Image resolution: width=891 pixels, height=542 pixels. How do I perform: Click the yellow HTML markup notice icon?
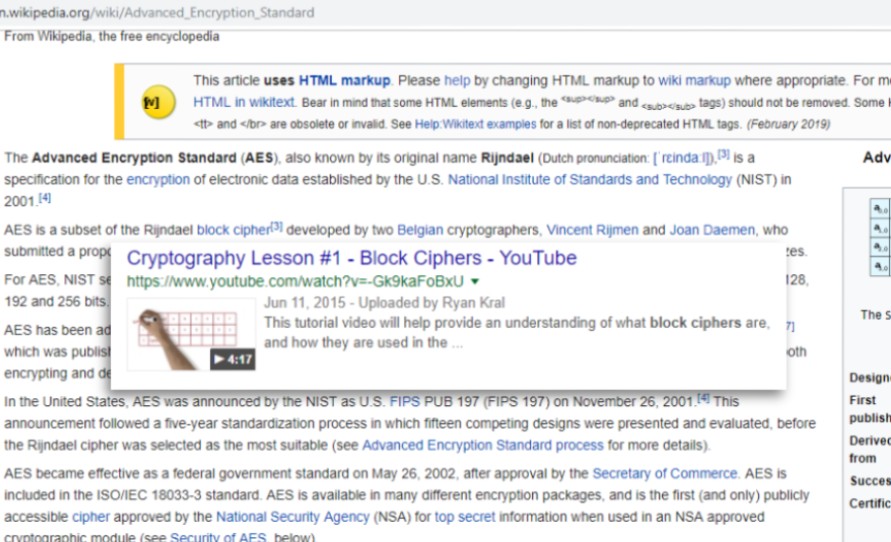152,102
